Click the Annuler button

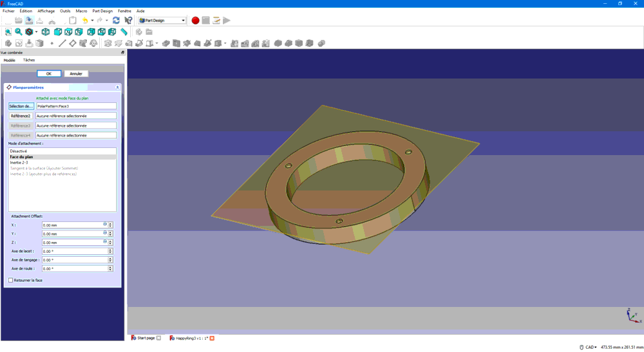pyautogui.click(x=76, y=74)
